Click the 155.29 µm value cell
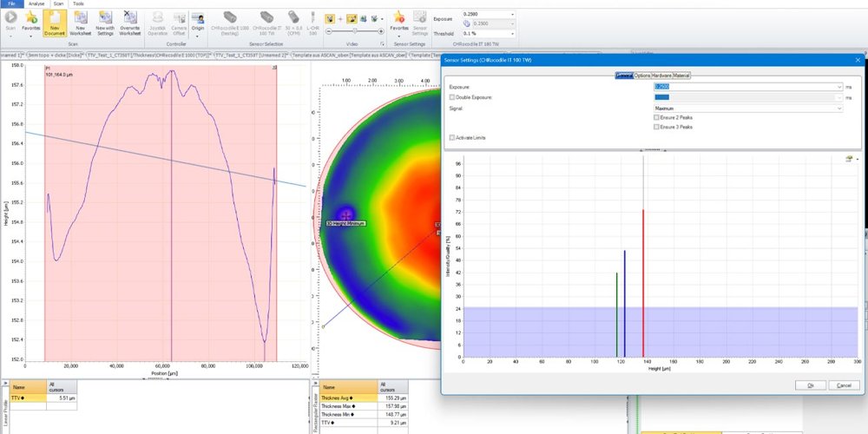 pos(393,398)
